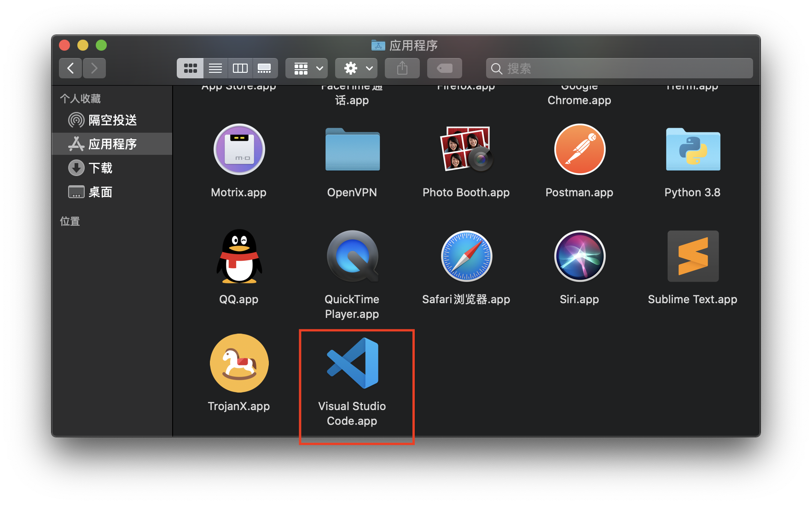The height and width of the screenshot is (505, 812).
Task: Open the group-by arrangement dropdown
Action: (x=307, y=68)
